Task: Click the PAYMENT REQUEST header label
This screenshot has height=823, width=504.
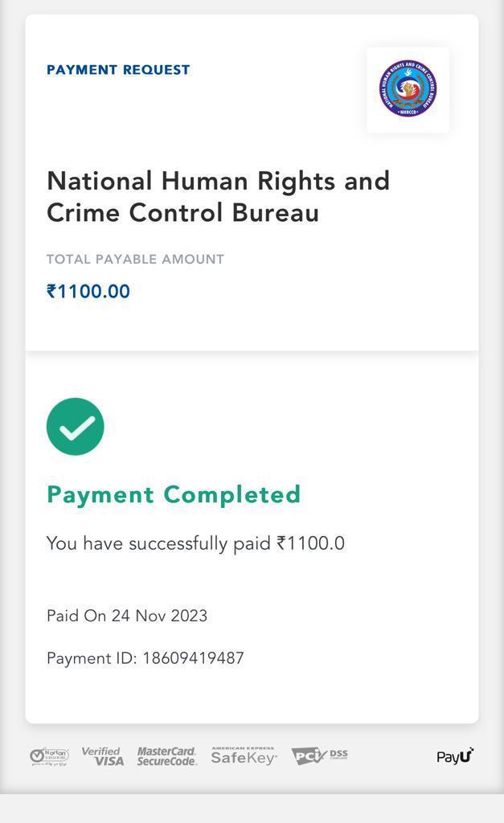Action: point(118,70)
